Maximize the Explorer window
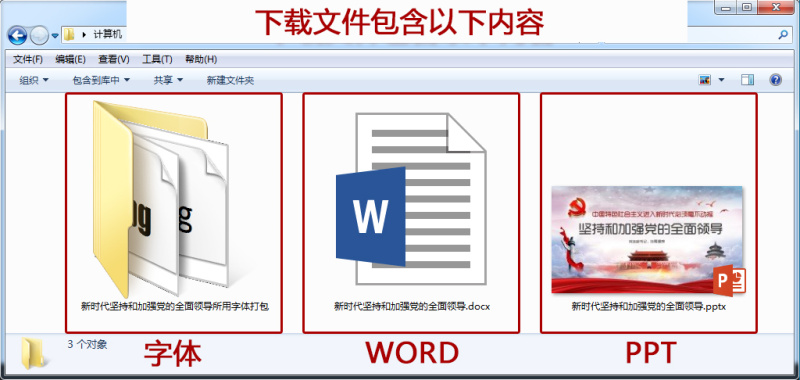The height and width of the screenshot is (380, 800). pos(746,7)
